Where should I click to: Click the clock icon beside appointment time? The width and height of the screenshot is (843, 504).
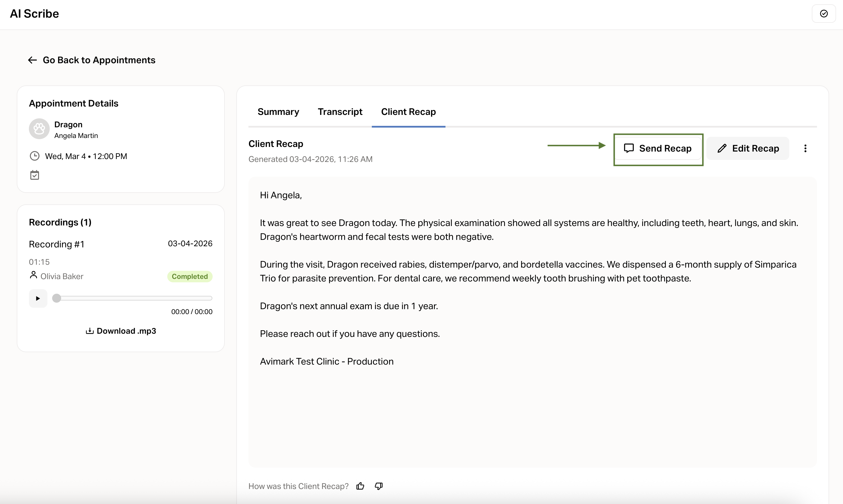tap(35, 156)
